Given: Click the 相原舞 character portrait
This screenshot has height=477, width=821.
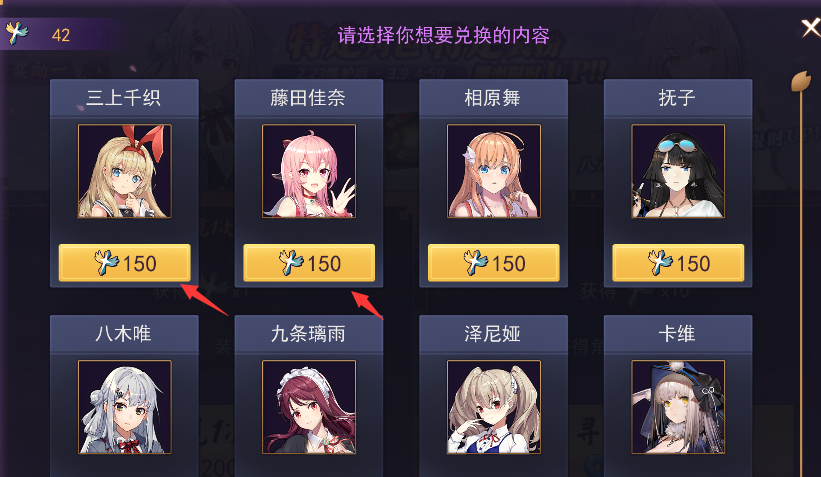Looking at the screenshot, I should [x=494, y=171].
